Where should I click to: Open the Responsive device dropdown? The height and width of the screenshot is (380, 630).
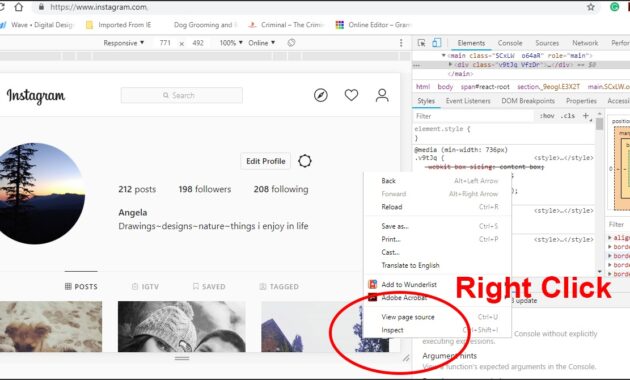[123, 43]
